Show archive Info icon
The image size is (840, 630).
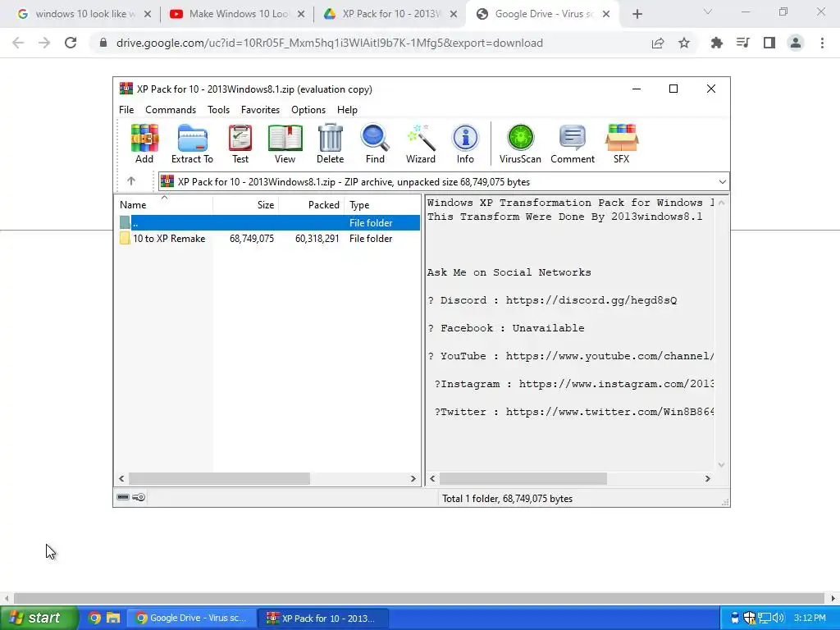(x=465, y=144)
